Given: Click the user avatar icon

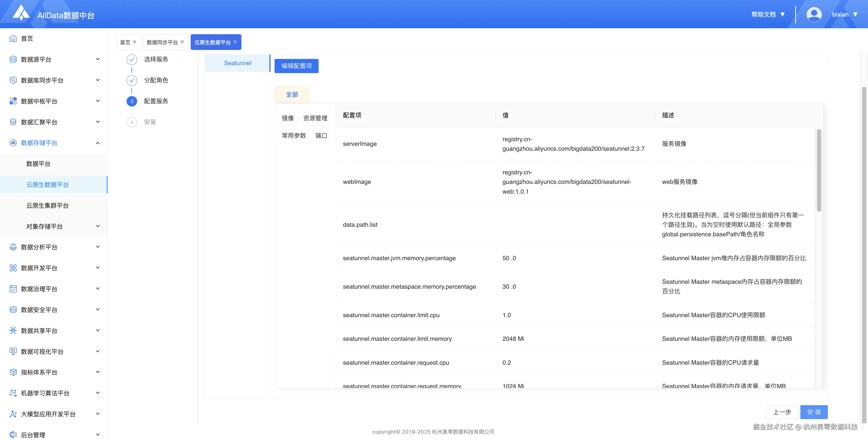Looking at the screenshot, I should (x=814, y=14).
